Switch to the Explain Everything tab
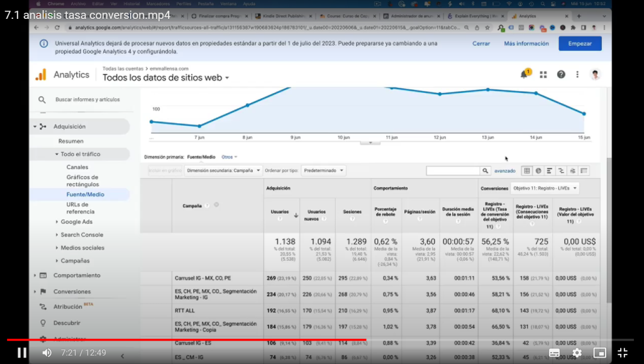The height and width of the screenshot is (364, 644). coord(475,16)
